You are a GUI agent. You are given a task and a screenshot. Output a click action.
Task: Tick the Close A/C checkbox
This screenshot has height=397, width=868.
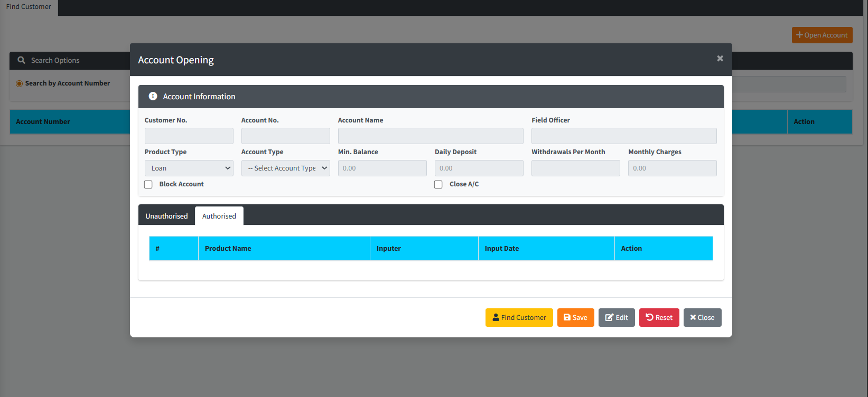click(x=438, y=184)
